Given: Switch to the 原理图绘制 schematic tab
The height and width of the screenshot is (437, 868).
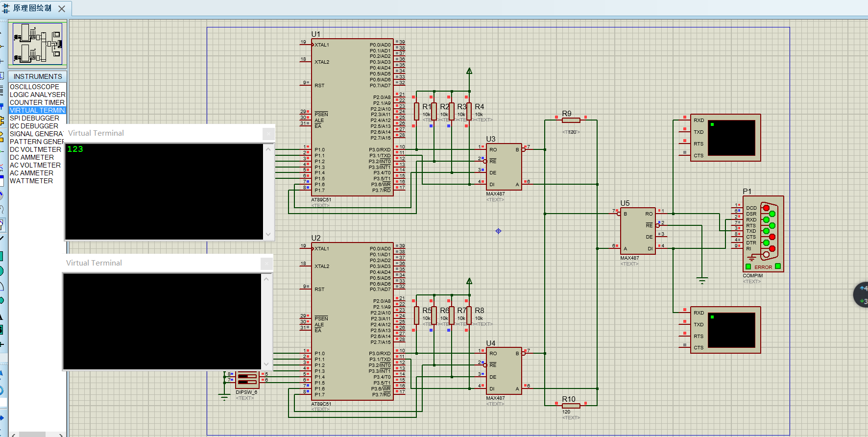Looking at the screenshot, I should (32, 8).
